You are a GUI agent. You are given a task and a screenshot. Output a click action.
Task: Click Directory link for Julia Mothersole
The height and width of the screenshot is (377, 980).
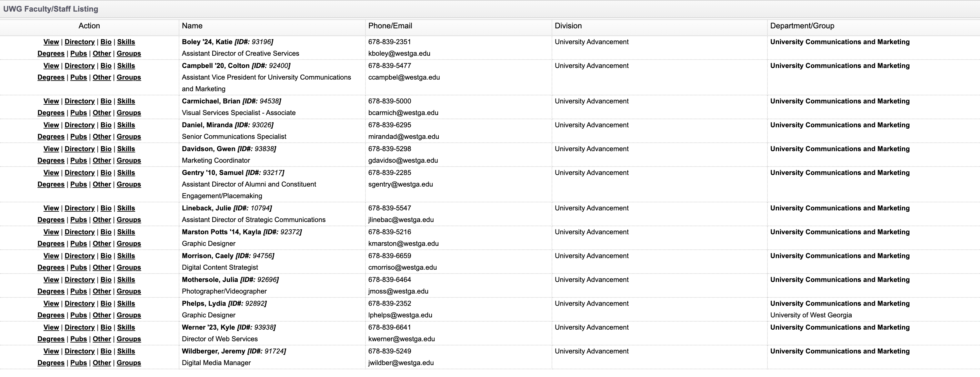(79, 280)
